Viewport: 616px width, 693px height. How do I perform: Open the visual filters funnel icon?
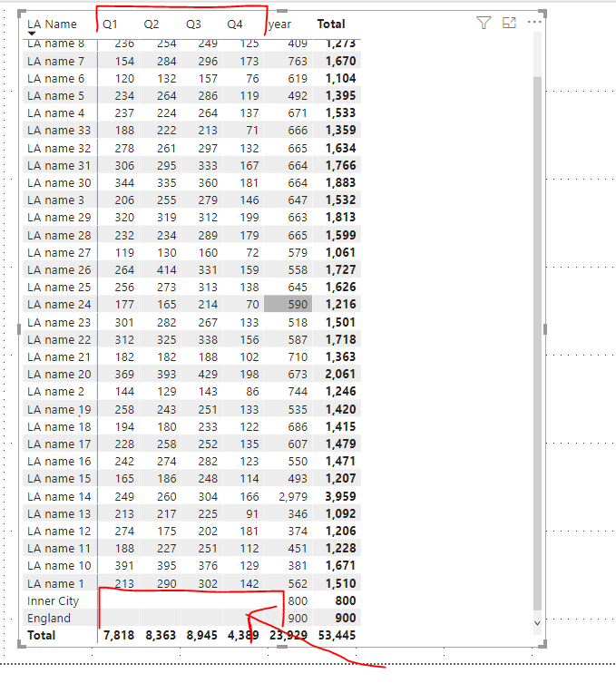click(x=484, y=23)
